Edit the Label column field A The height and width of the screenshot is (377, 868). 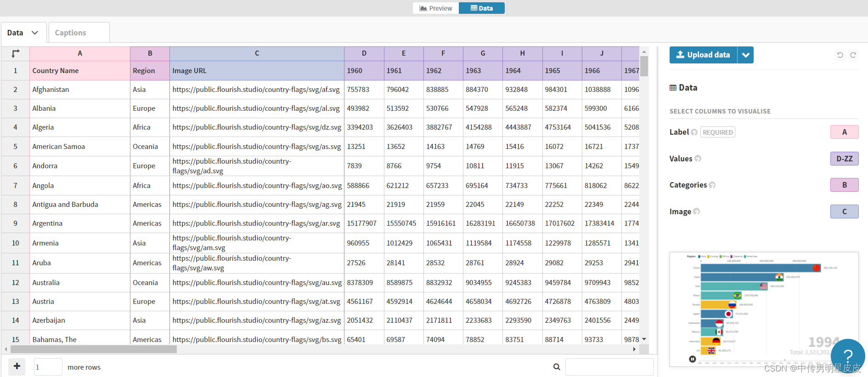[x=844, y=132]
